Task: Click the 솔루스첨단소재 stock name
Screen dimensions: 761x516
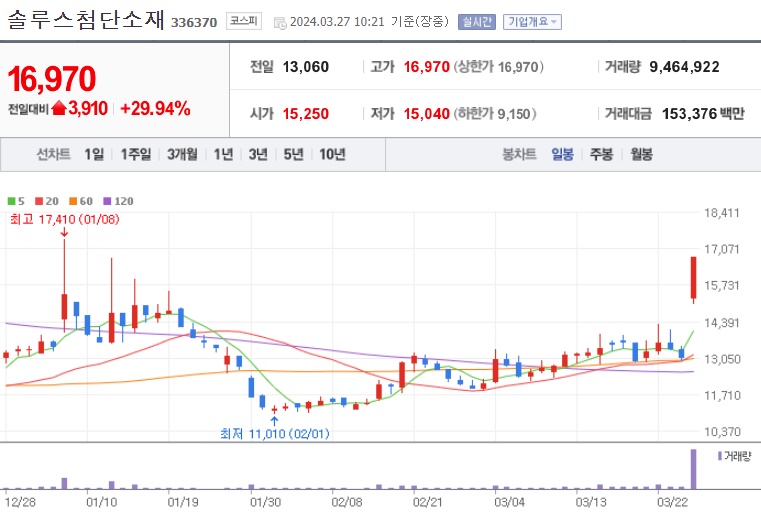Action: pyautogui.click(x=86, y=20)
